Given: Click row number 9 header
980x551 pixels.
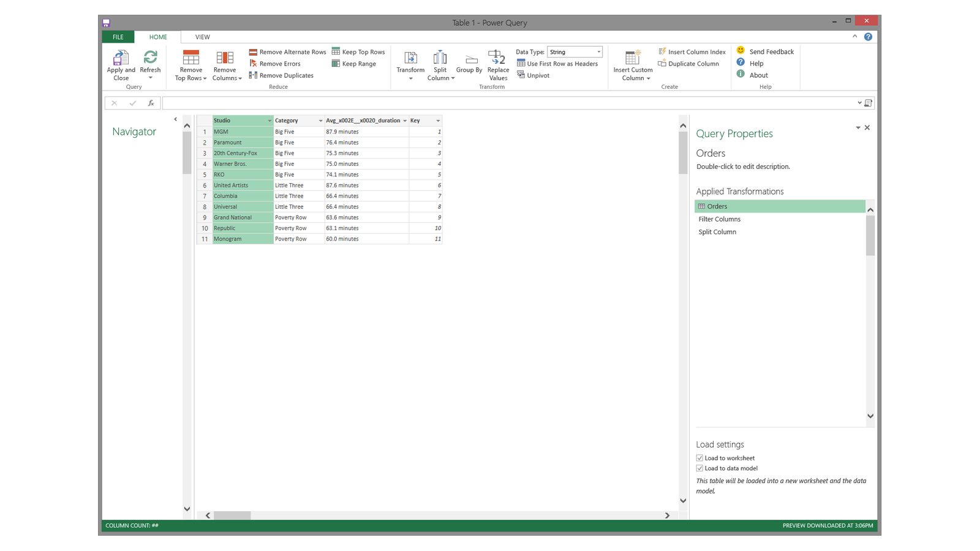Looking at the screenshot, I should (205, 217).
